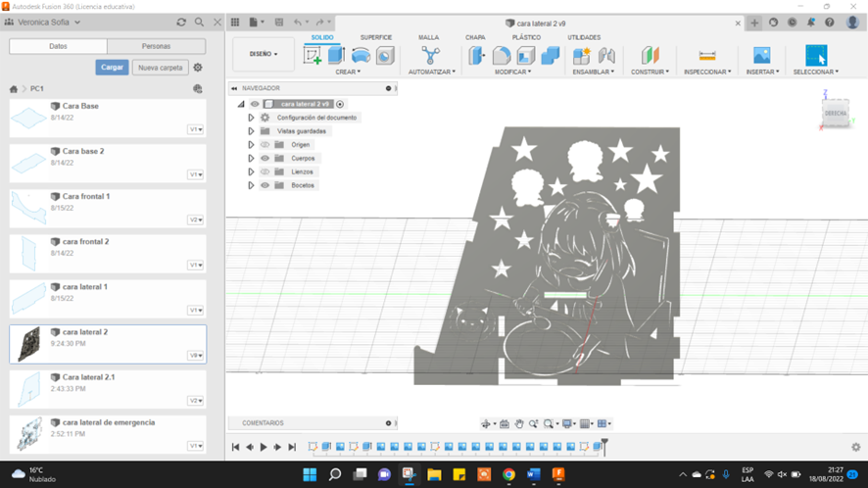
Task: Switch to the UTILIDADES tab
Action: click(x=584, y=37)
